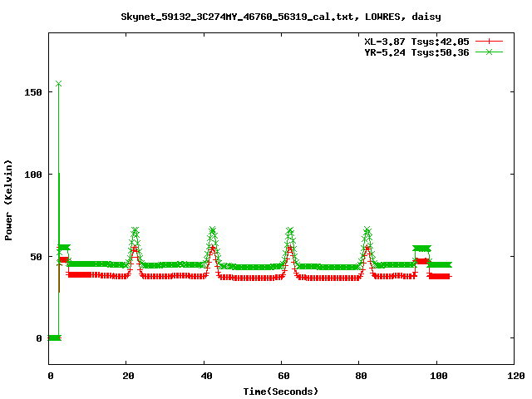Click the Time(Seconds) x-axis label
Screen dimensions: 532x399
[x=281, y=392]
